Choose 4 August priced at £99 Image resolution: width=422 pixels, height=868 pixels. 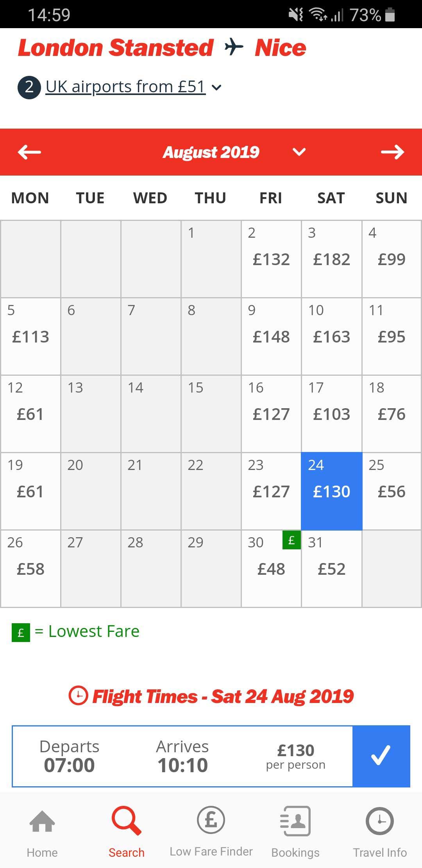(392, 259)
